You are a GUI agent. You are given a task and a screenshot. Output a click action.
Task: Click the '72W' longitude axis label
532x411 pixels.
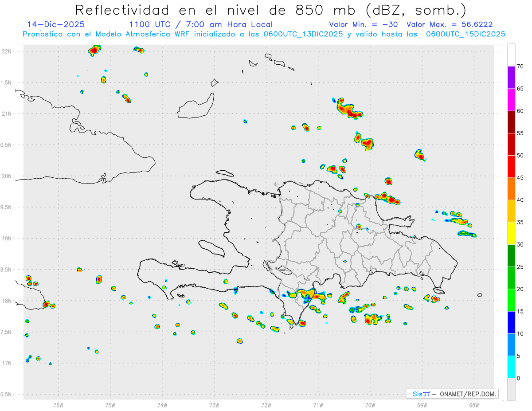[x=266, y=404]
